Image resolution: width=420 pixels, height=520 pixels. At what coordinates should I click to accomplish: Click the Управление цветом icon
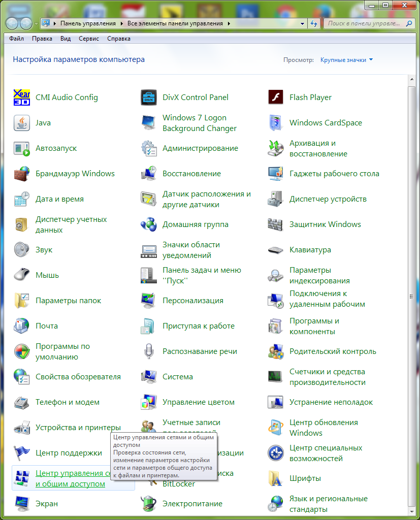coord(149,402)
